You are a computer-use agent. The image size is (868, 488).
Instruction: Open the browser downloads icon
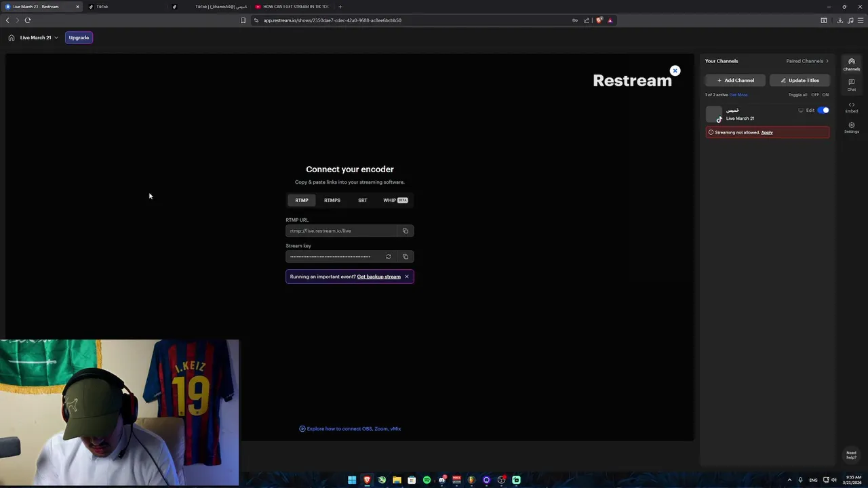(840, 20)
